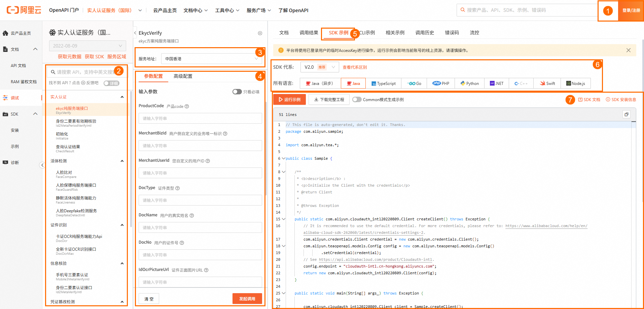
Task: Select the 调试 sliders icon in the sidebar
Action: pyautogui.click(x=5, y=98)
